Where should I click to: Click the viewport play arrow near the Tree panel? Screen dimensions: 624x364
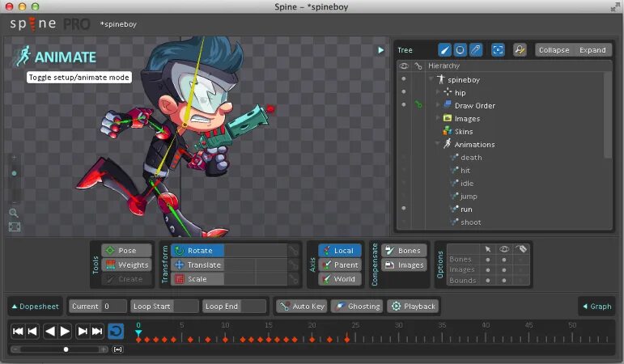[x=381, y=50]
